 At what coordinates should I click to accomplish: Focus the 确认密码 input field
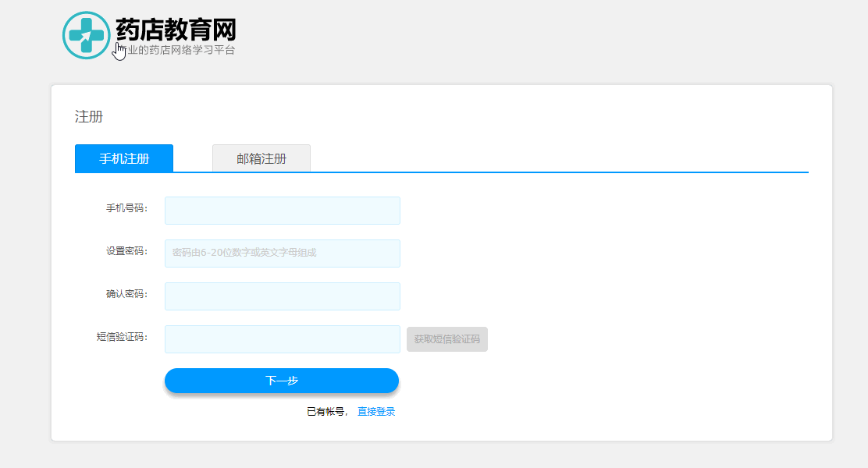click(x=283, y=296)
